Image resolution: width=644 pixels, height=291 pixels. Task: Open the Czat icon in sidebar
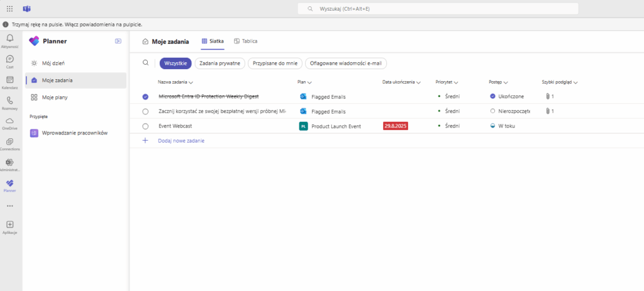tap(9, 59)
